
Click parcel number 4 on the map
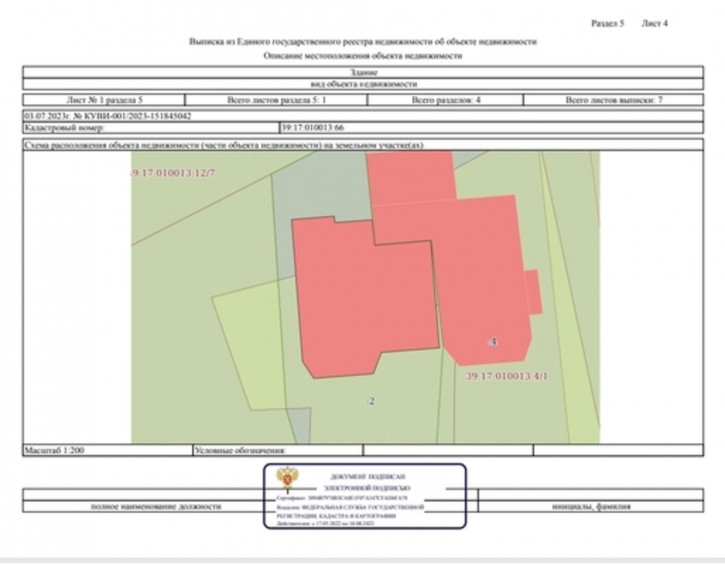pos(492,342)
